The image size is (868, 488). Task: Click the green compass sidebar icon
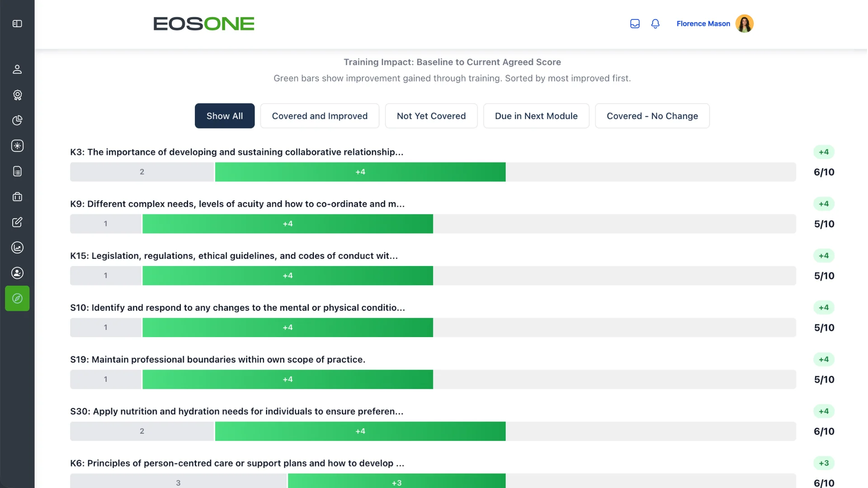pos(17,298)
